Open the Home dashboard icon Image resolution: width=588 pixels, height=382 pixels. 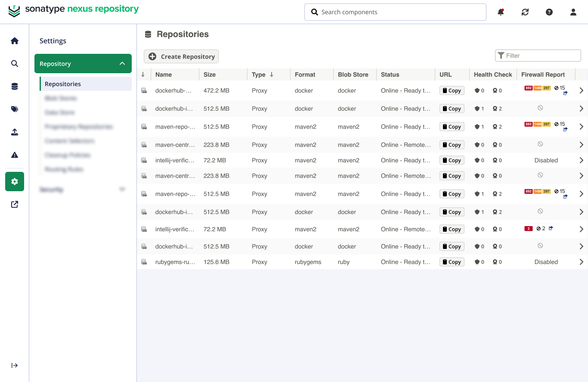pos(14,40)
